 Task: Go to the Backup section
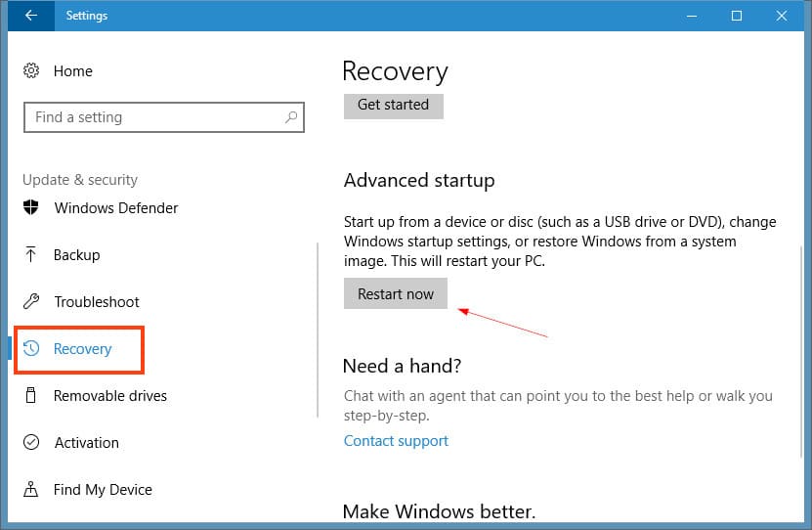pyautogui.click(x=77, y=255)
